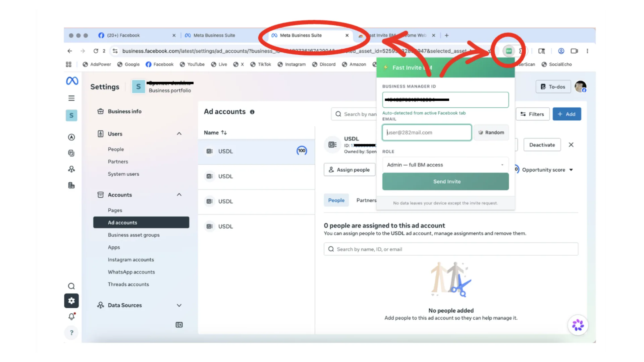Open the Facebook bookmark

click(x=160, y=64)
